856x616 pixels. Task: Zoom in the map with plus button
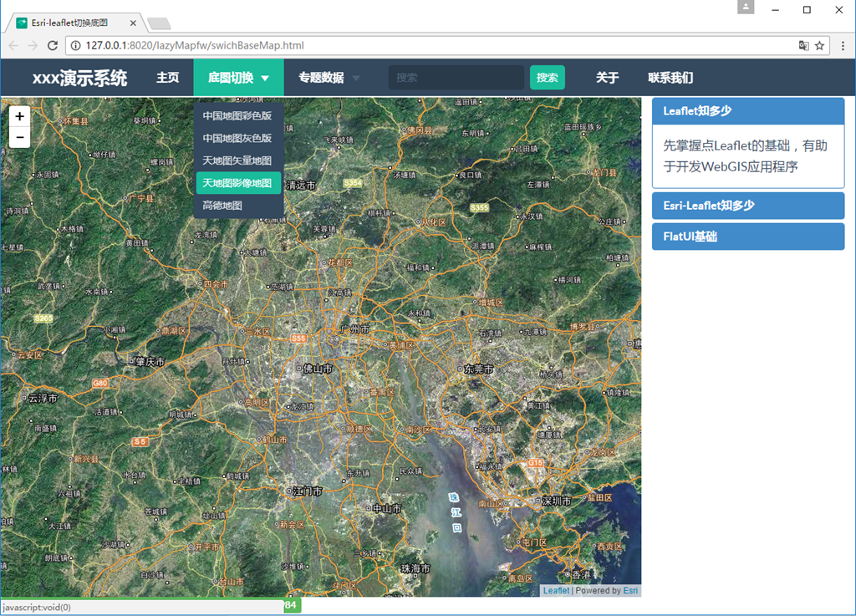point(20,116)
